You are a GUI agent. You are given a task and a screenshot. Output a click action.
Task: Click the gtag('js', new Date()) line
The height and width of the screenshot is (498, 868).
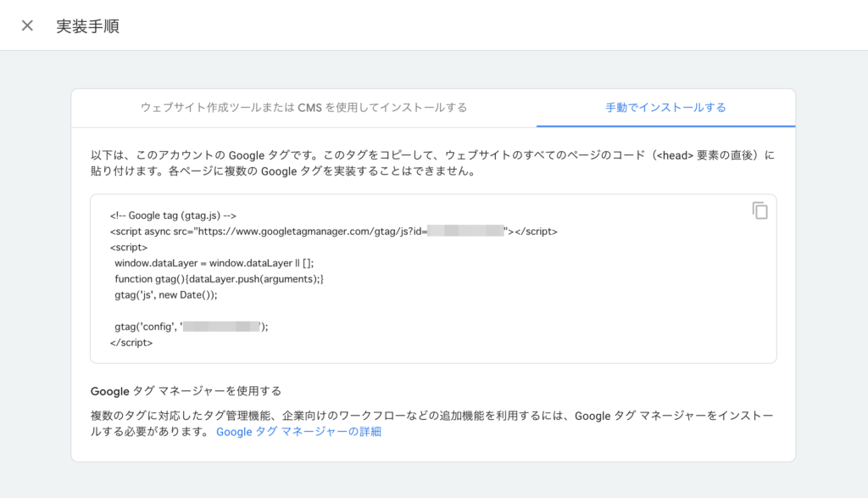point(165,295)
